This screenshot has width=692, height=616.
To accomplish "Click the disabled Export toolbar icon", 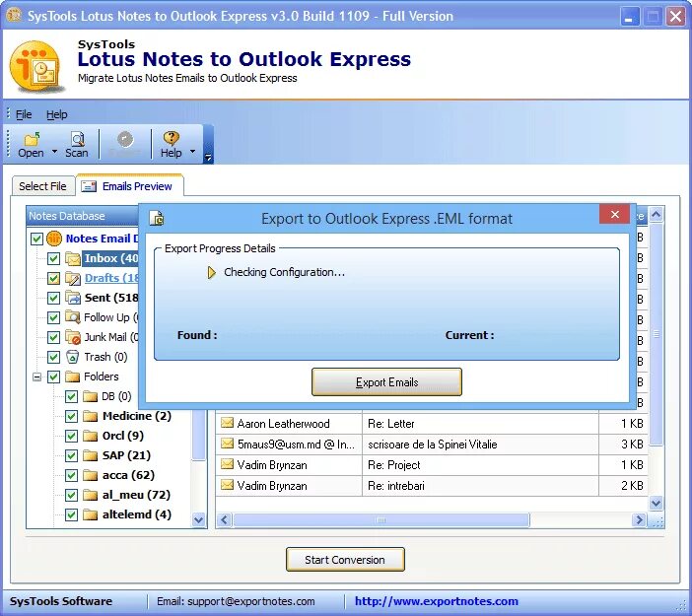I will coord(125,139).
